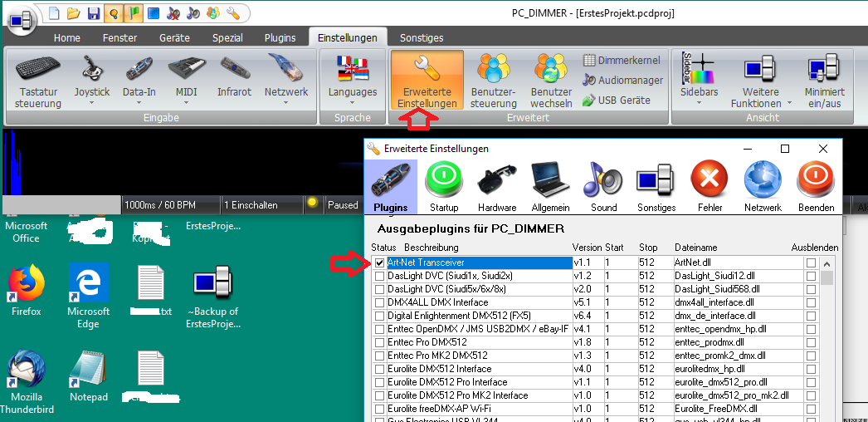
Task: Switch to the Plugins ribbon tab
Action: click(x=280, y=37)
